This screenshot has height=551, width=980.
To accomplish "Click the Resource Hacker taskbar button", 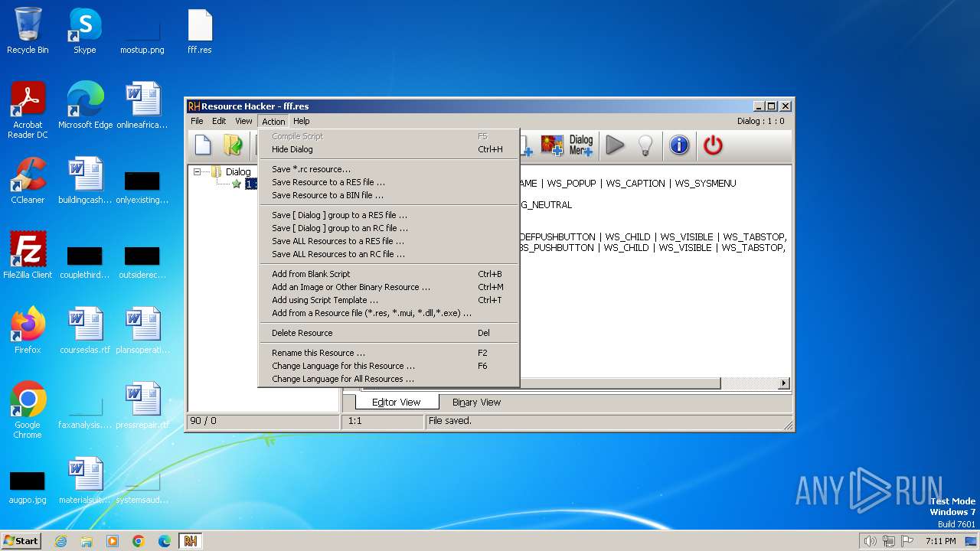I will (191, 541).
